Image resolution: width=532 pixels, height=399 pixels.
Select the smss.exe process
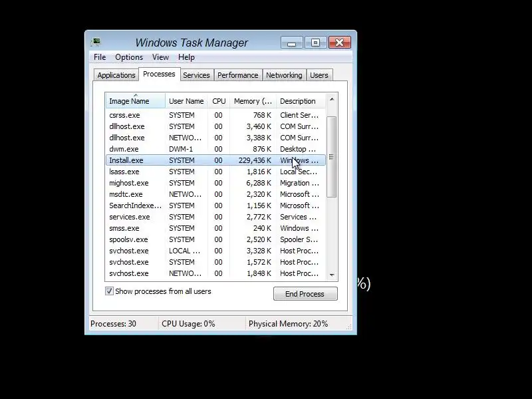(x=215, y=228)
